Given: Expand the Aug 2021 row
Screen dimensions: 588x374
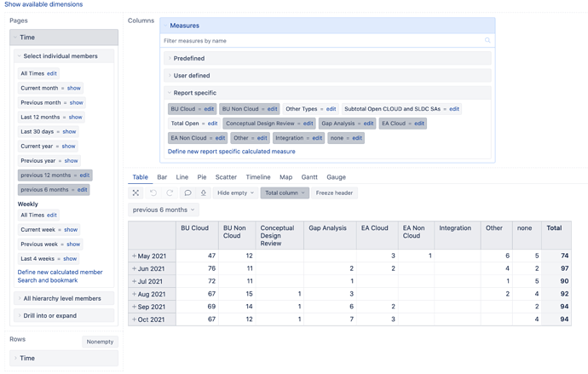Looking at the screenshot, I should coord(134,294).
